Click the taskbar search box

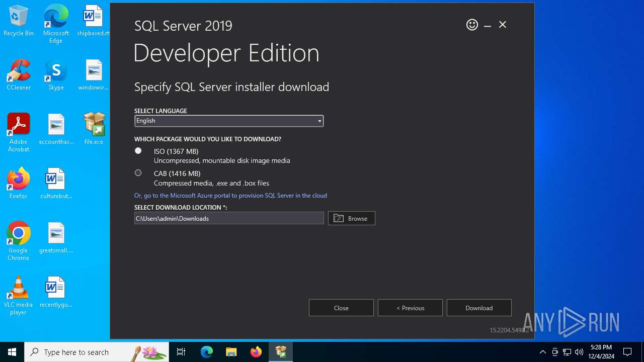coord(97,352)
